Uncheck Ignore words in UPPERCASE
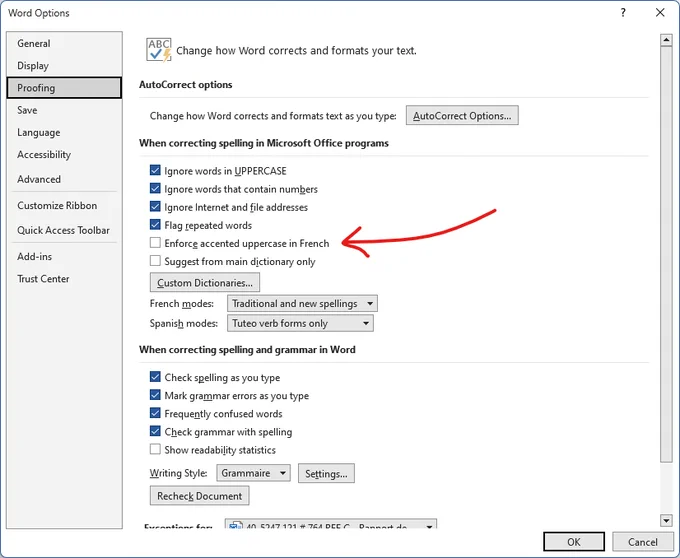 click(155, 170)
